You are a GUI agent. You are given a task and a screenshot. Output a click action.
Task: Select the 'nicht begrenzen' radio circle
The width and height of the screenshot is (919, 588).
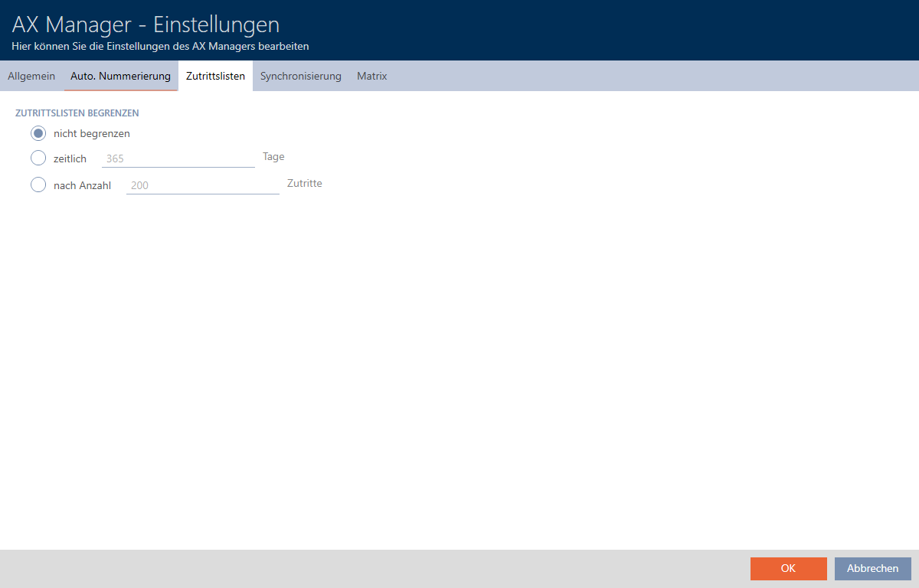point(38,133)
